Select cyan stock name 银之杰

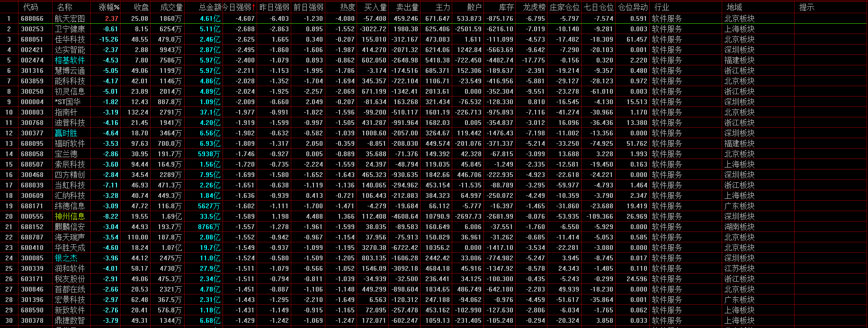point(66,258)
